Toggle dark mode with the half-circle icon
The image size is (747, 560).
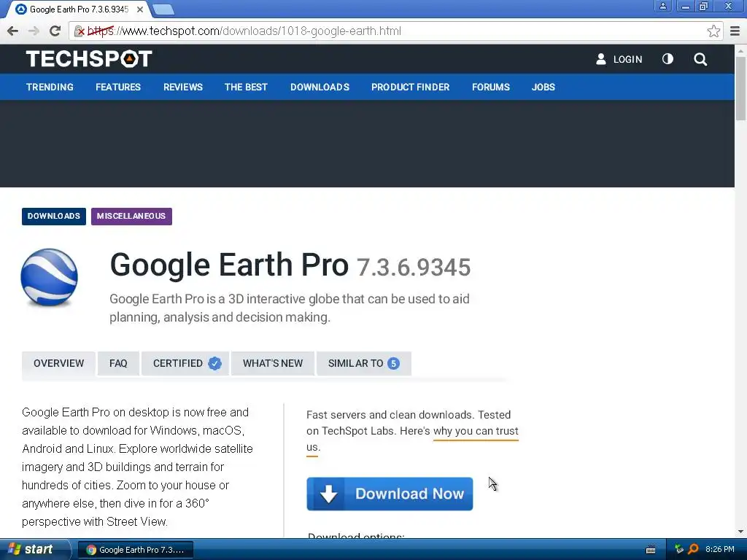(x=667, y=58)
